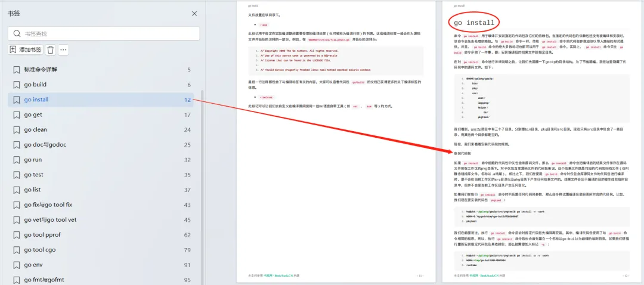Click bookmark icon beside go fix与go tool fix

click(x=17, y=205)
